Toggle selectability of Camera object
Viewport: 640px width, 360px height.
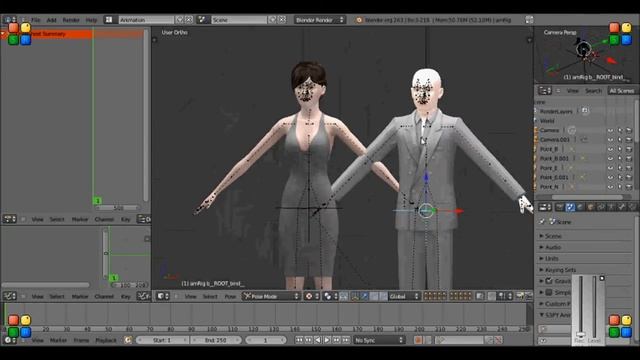(x=620, y=130)
